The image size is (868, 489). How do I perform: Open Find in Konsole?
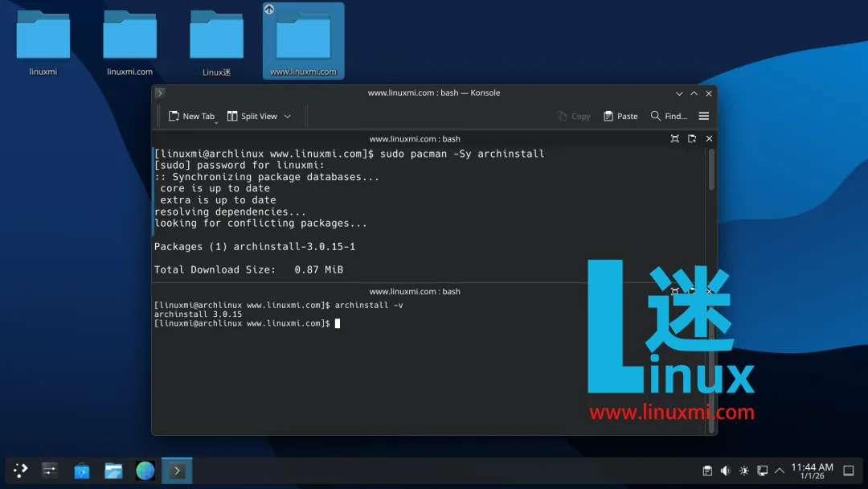[x=669, y=117]
